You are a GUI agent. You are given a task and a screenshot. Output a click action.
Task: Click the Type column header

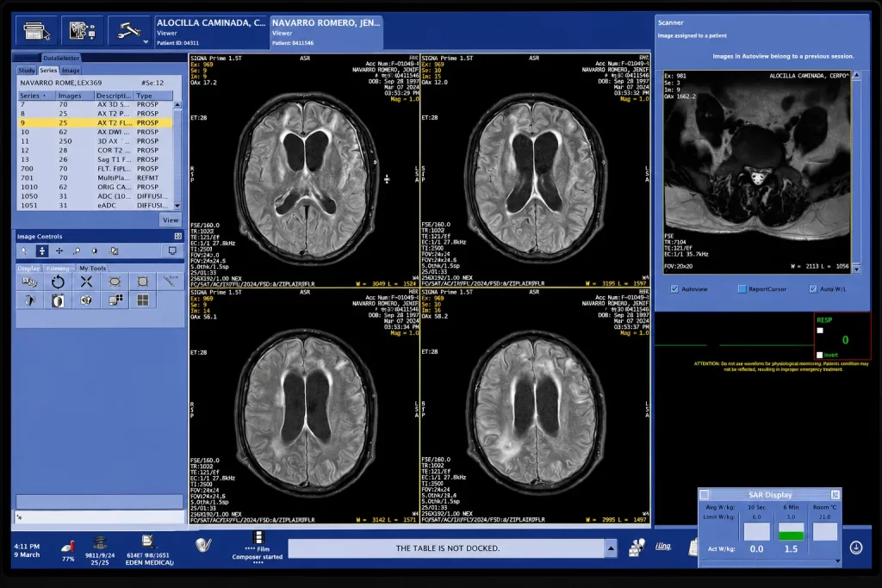click(x=153, y=96)
